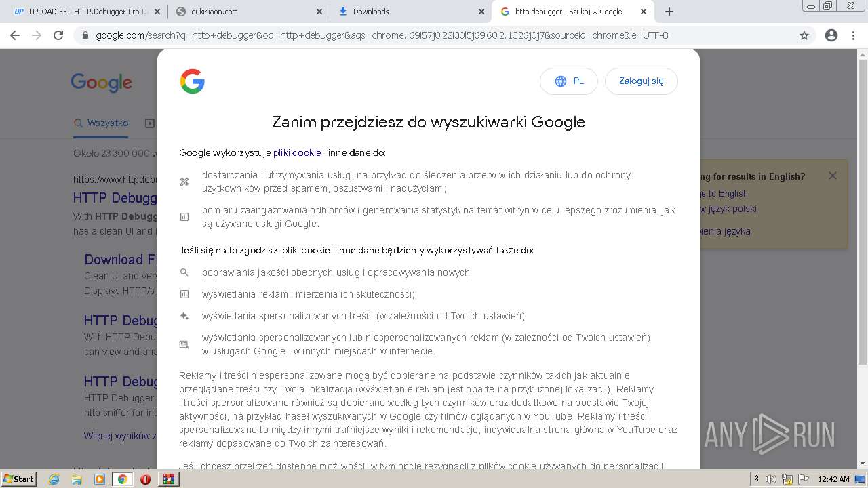The height and width of the screenshot is (488, 868).
Task: Click the język polski link
Action: 728,209
